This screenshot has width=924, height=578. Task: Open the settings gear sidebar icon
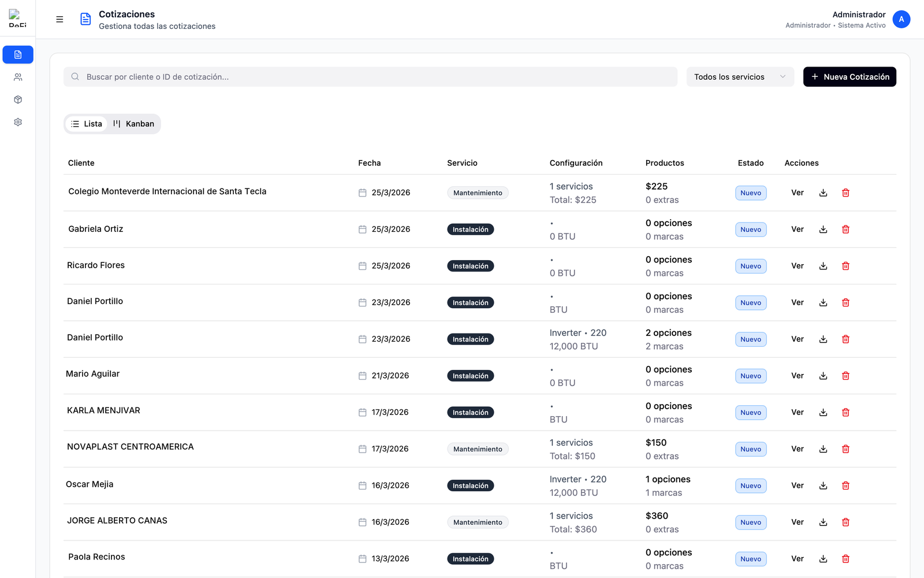coord(18,122)
